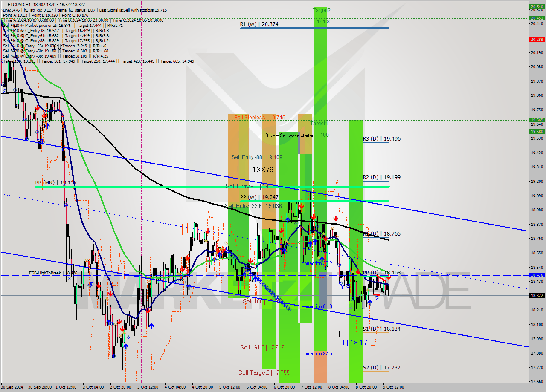Select the 6 Oct 20:00 time label

[285, 387]
